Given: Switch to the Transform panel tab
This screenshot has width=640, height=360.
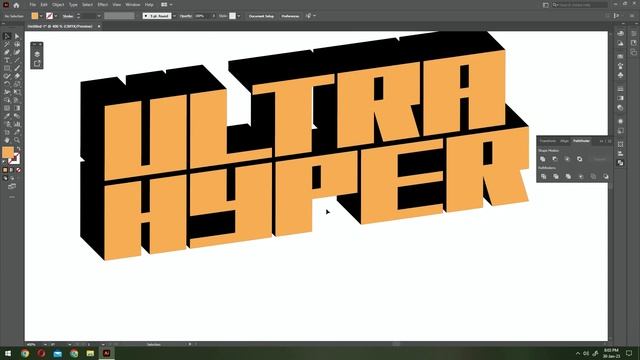Looking at the screenshot, I should tap(548, 141).
